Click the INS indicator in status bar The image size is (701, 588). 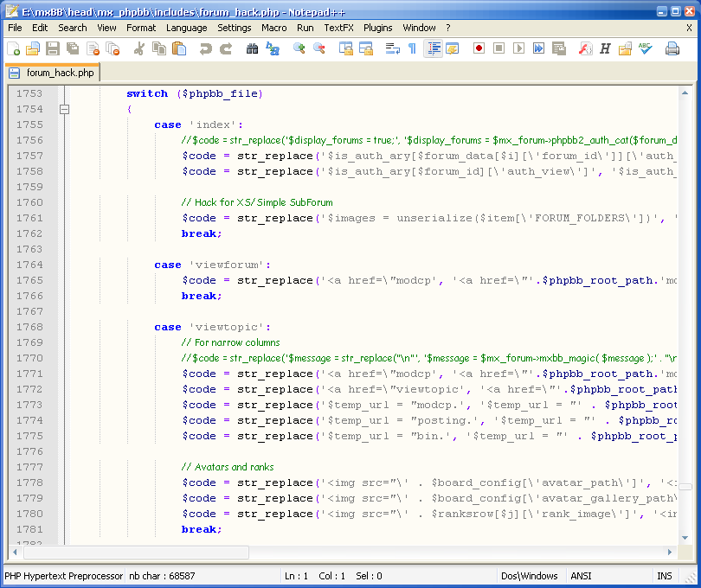(x=665, y=576)
